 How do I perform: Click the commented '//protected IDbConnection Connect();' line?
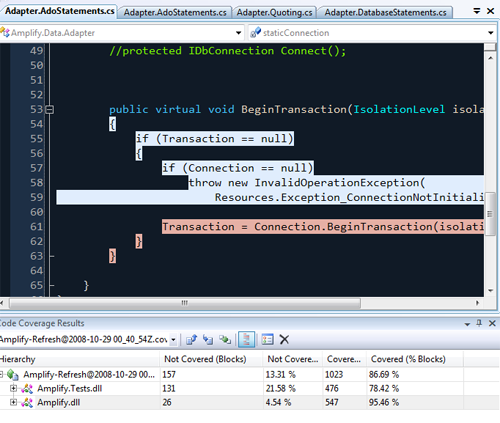[x=228, y=51]
